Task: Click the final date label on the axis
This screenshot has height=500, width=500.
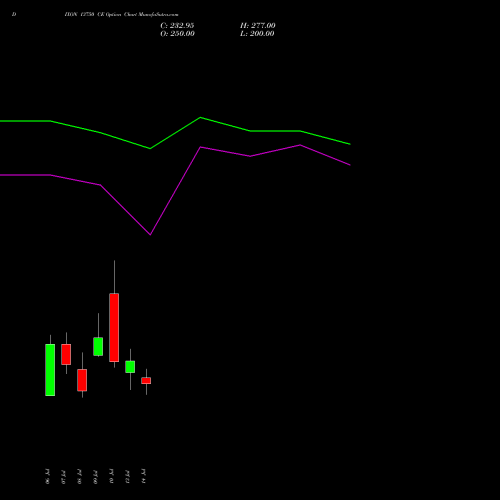Action: 143,477
